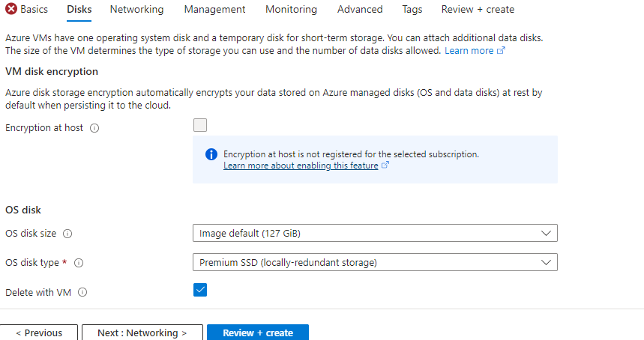Go back with the Previous button

[38, 333]
